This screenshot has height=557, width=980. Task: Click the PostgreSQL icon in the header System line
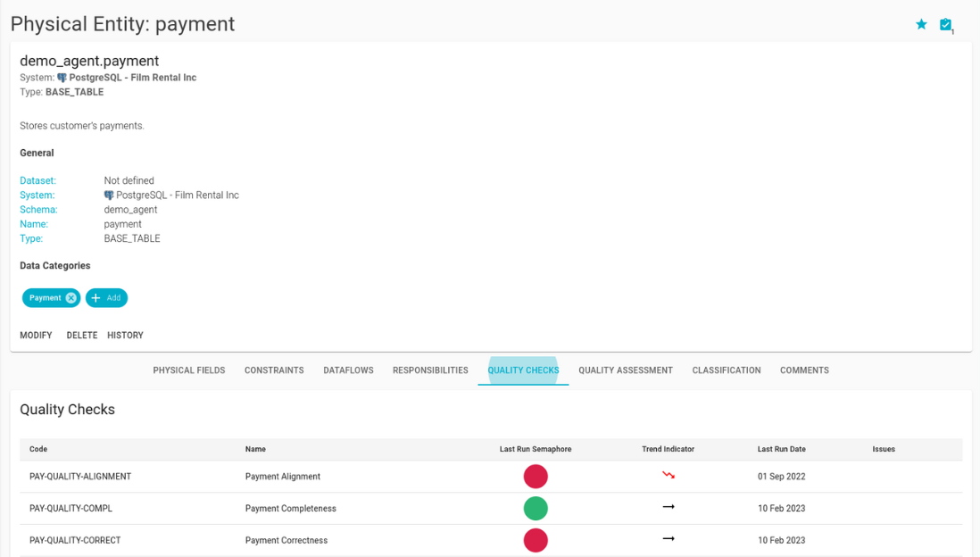[62, 79]
